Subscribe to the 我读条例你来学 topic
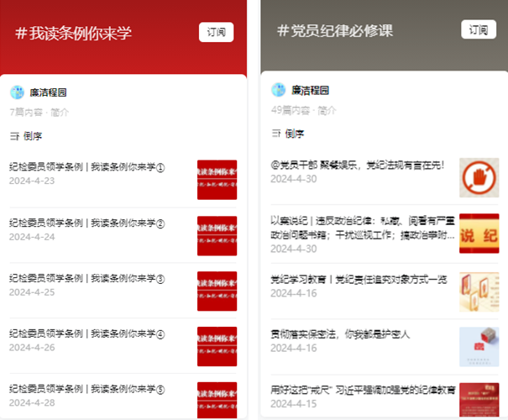 pyautogui.click(x=216, y=33)
